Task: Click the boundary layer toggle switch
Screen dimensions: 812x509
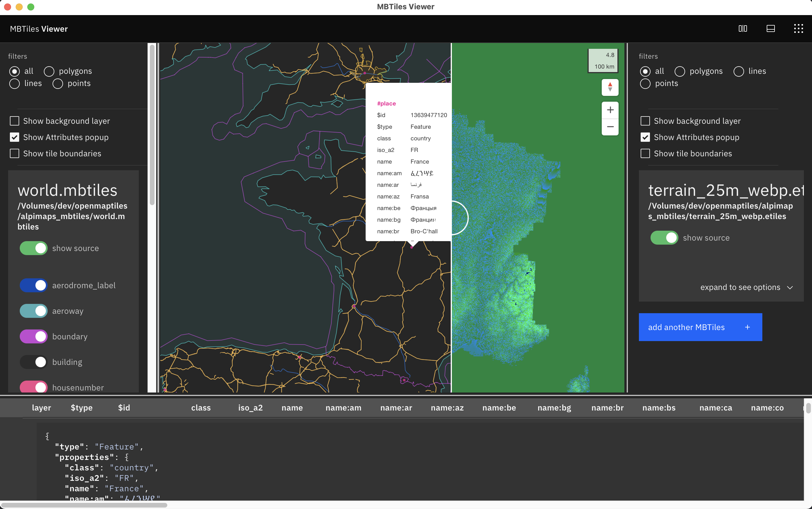Action: 33,336
